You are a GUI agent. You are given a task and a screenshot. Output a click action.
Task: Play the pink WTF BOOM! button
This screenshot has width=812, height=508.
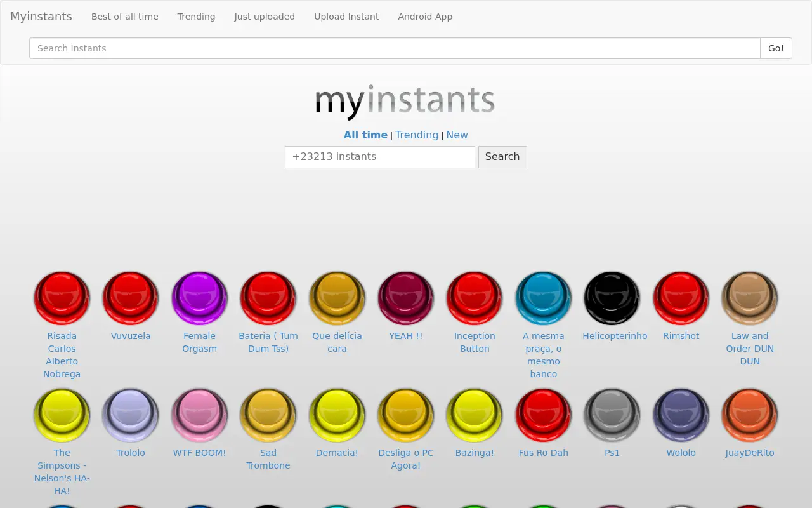pyautogui.click(x=200, y=415)
